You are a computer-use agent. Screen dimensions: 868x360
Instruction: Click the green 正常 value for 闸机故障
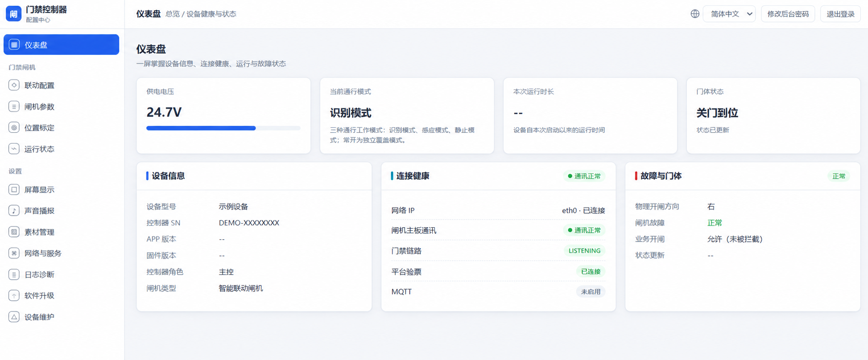[x=715, y=223]
